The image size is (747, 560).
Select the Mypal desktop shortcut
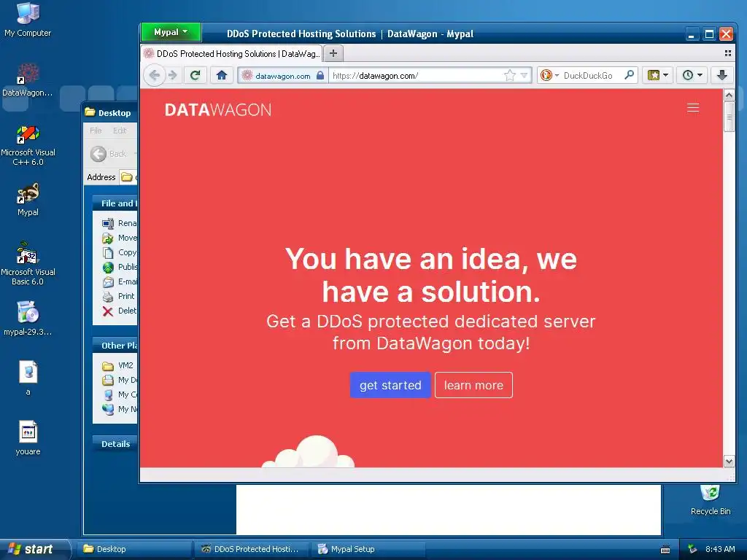[28, 200]
